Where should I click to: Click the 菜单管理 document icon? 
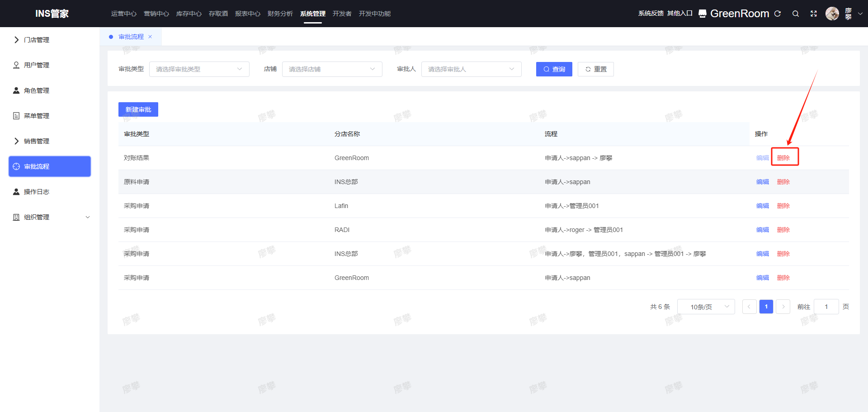16,116
